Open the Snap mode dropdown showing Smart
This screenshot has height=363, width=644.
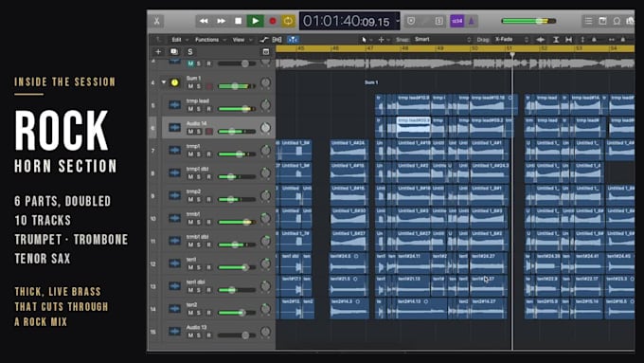442,40
